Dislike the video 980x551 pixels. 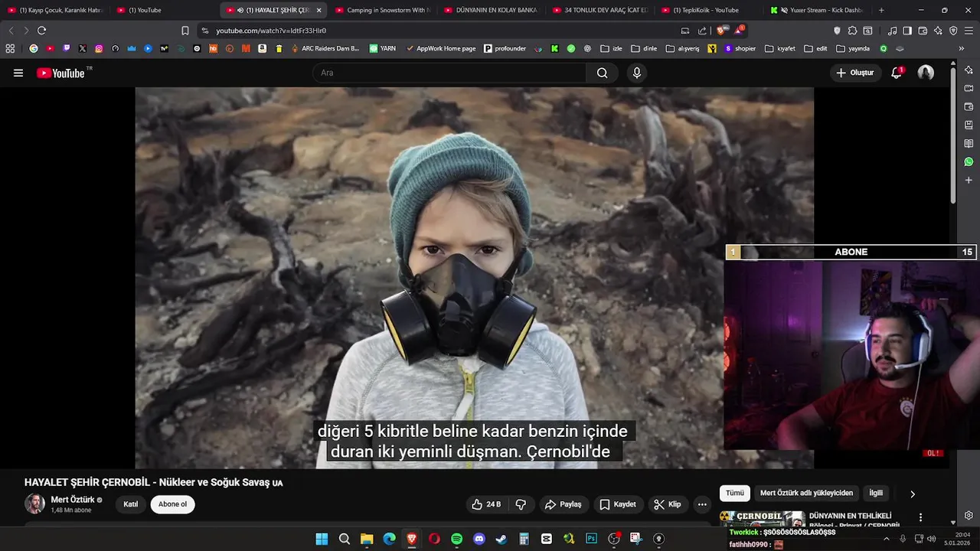tap(521, 504)
